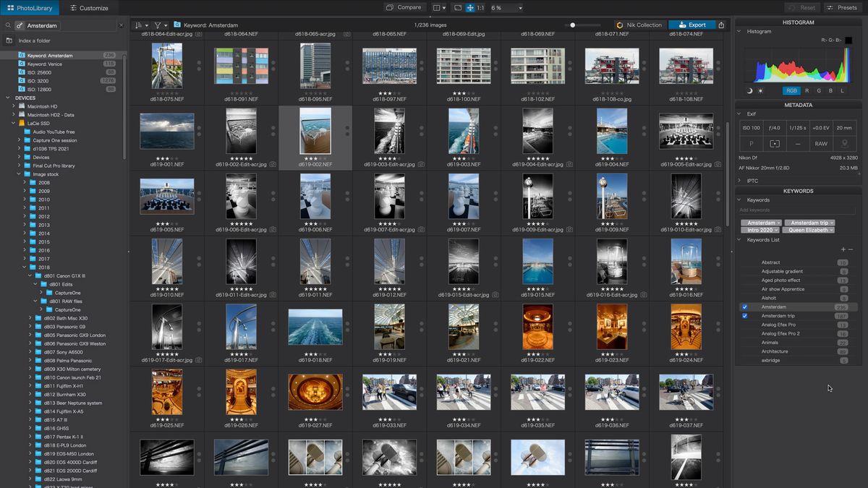868x488 pixels.
Task: Click the Index a folder icon
Action: (9, 40)
